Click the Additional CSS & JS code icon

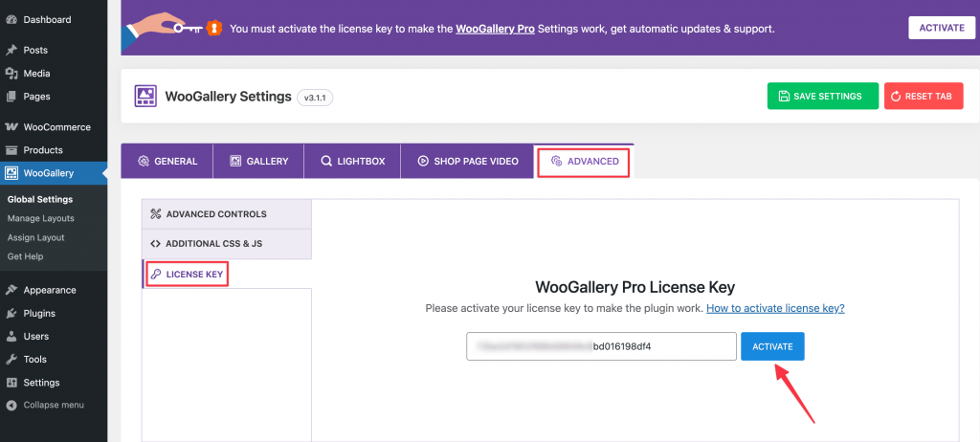tap(156, 243)
